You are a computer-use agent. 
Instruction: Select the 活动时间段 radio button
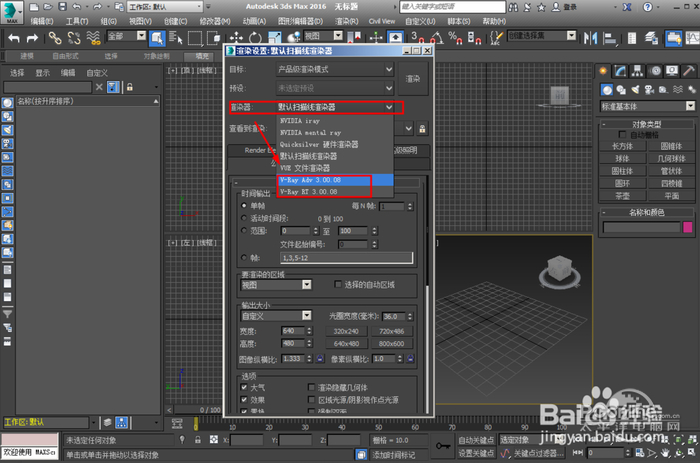coord(244,218)
